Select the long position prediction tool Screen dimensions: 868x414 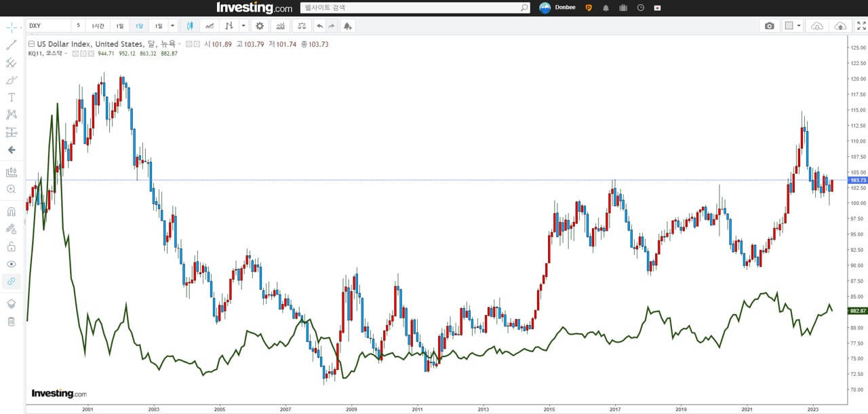pos(12,132)
